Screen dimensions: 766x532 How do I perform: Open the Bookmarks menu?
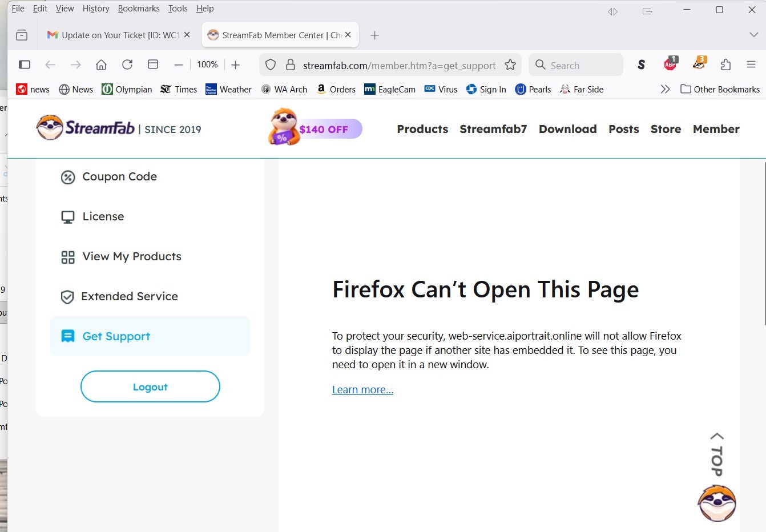139,9
